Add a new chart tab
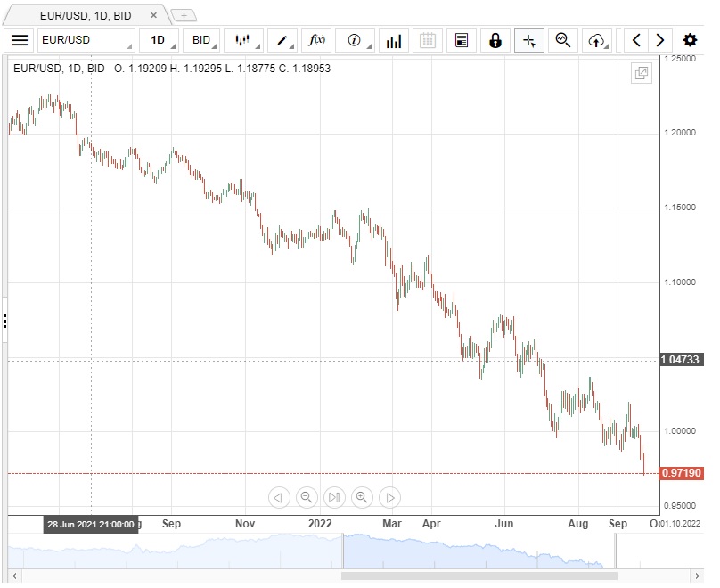This screenshot has height=588, width=720. (x=184, y=15)
